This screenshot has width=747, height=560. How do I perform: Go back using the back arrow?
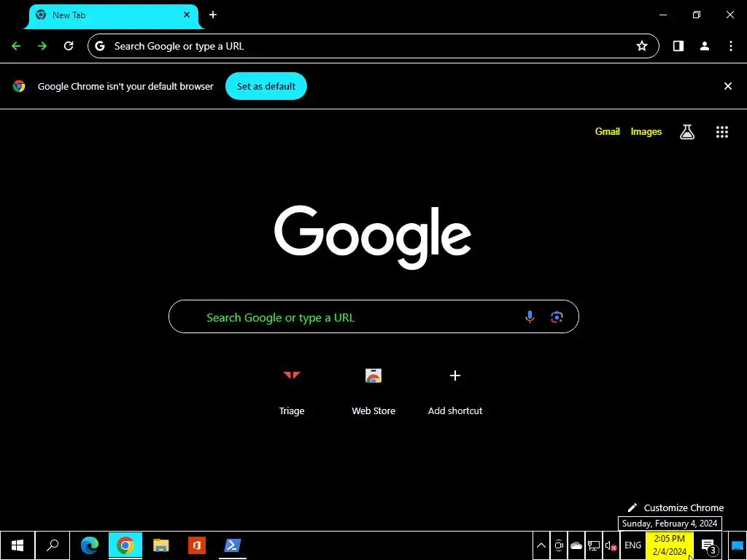(16, 46)
